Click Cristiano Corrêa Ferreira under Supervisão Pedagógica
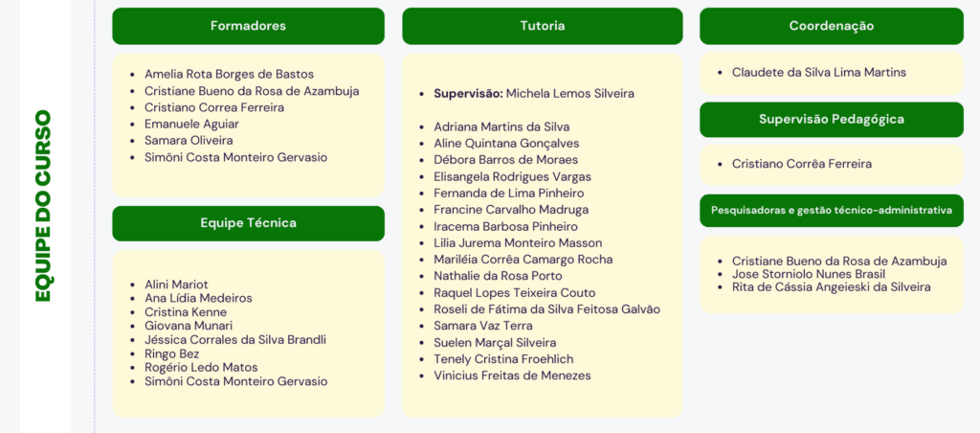 [x=801, y=164]
